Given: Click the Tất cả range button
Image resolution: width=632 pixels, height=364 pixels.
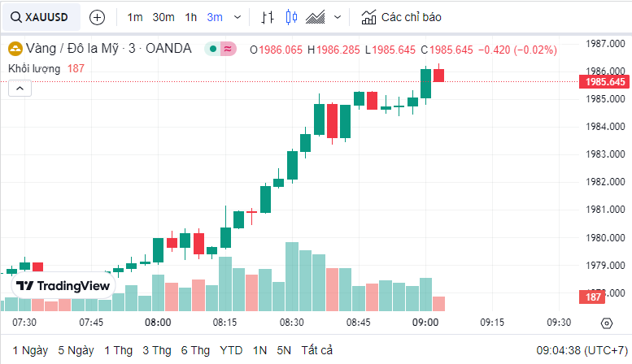Looking at the screenshot, I should coord(316,350).
